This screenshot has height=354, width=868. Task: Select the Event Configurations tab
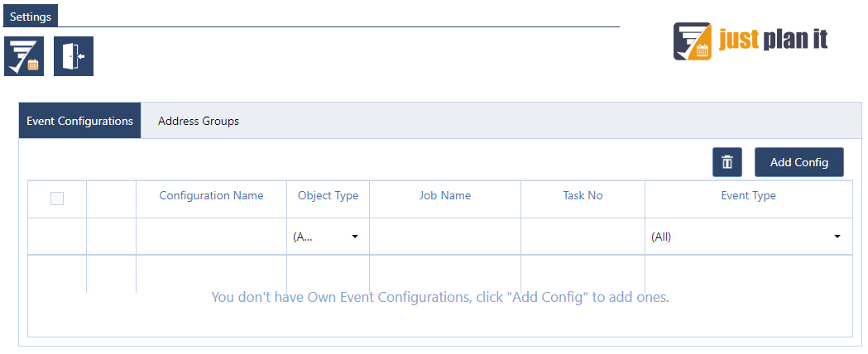click(80, 121)
